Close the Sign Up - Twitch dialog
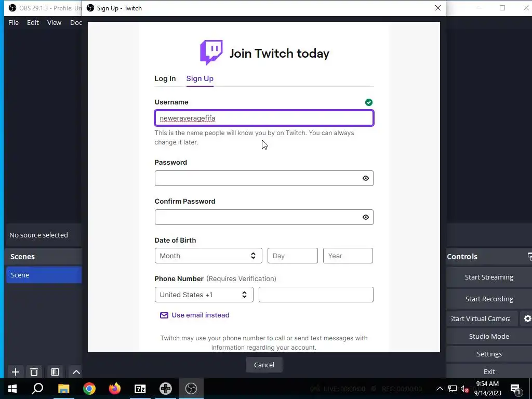The width and height of the screenshot is (532, 399). [x=437, y=8]
